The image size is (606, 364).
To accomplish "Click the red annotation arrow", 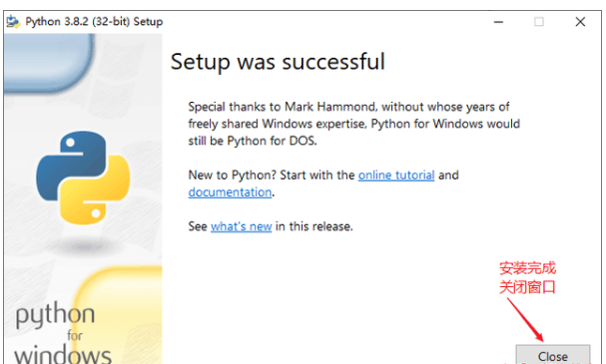I will point(525,319).
